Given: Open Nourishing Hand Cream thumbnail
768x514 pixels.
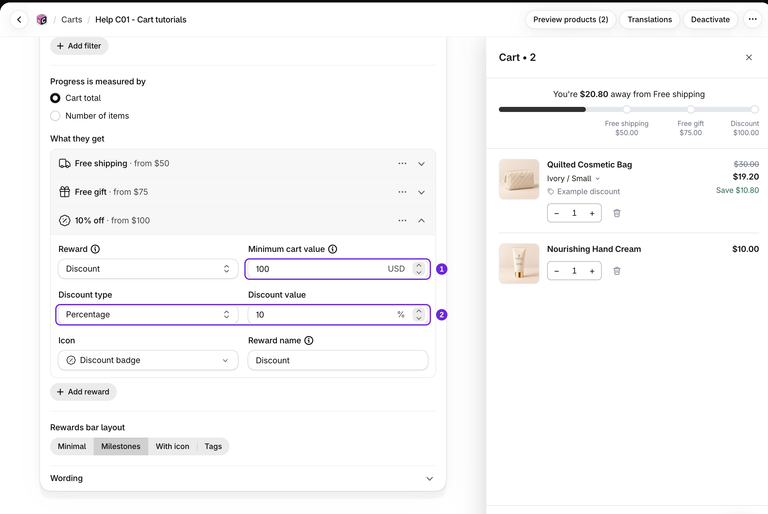Looking at the screenshot, I should click(x=519, y=264).
